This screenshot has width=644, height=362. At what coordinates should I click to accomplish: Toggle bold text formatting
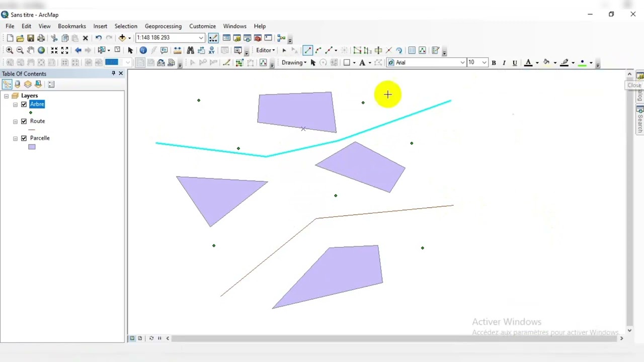click(494, 63)
